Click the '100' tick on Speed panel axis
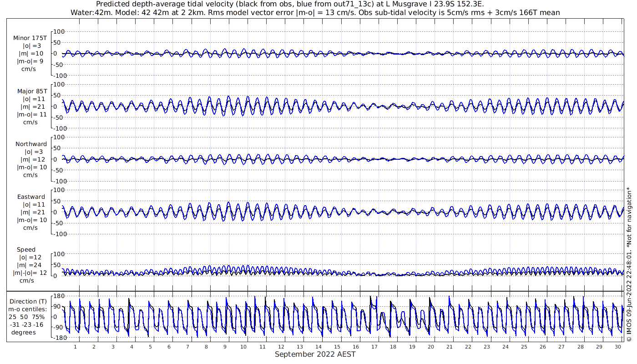The height and width of the screenshot is (364, 637). click(x=60, y=254)
